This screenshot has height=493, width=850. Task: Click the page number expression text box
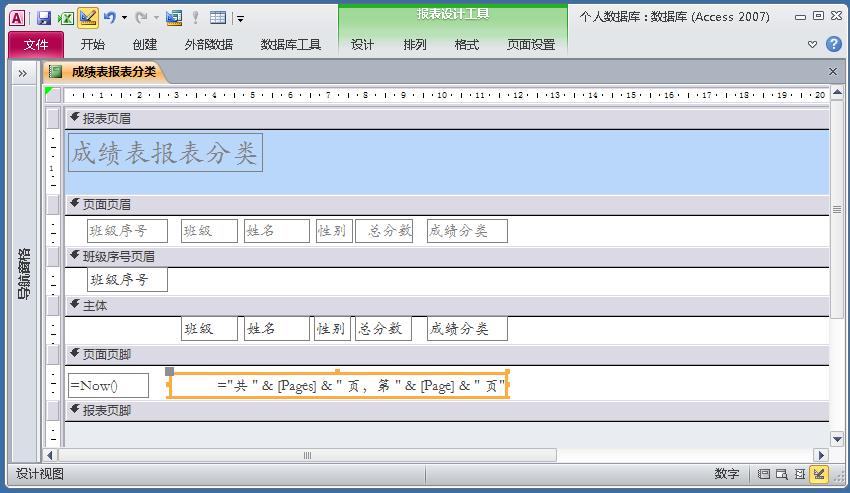[338, 386]
